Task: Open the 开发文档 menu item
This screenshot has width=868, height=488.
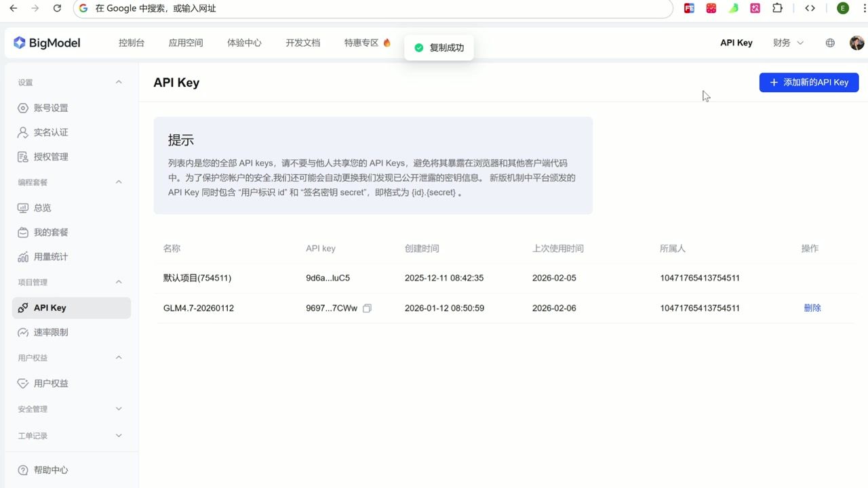Action: point(302,43)
